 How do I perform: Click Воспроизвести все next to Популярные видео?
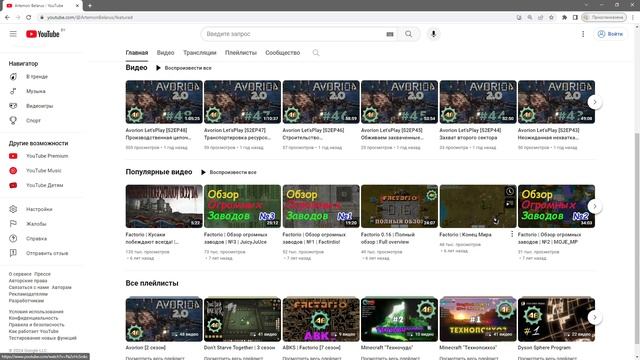pos(229,173)
